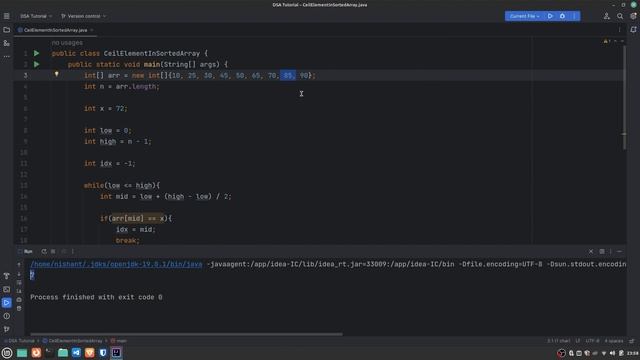Screen dimensions: 640x360
Task: Change file encoding UTF-8 in status bar
Action: [592, 341]
